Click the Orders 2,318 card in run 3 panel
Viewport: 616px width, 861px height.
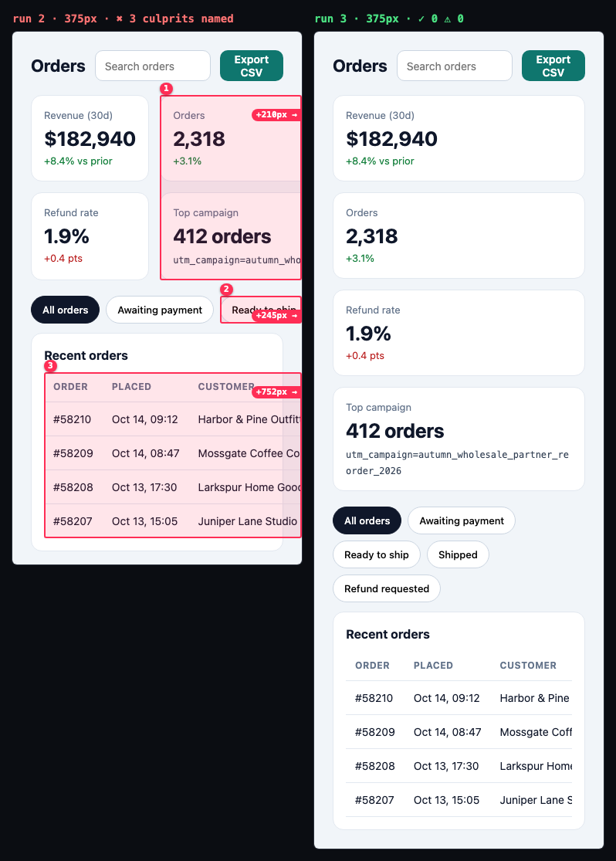pos(459,236)
